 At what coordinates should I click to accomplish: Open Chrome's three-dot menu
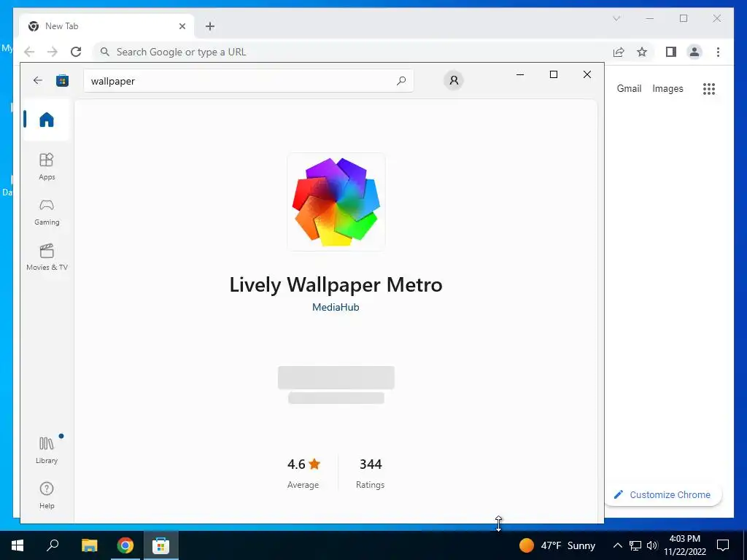pos(718,52)
